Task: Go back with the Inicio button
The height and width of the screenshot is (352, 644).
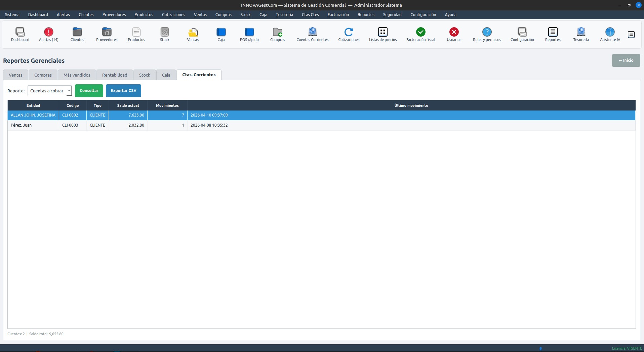Action: (x=626, y=60)
